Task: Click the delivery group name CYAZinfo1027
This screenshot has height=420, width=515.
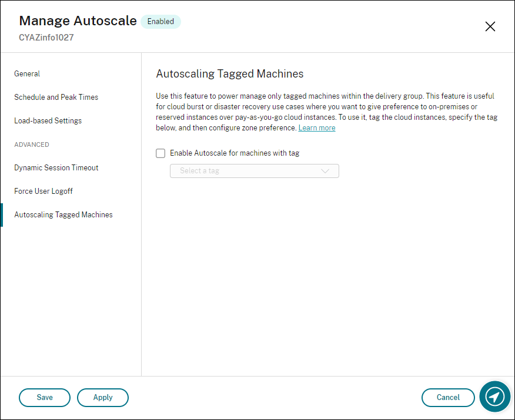Action: (45, 37)
